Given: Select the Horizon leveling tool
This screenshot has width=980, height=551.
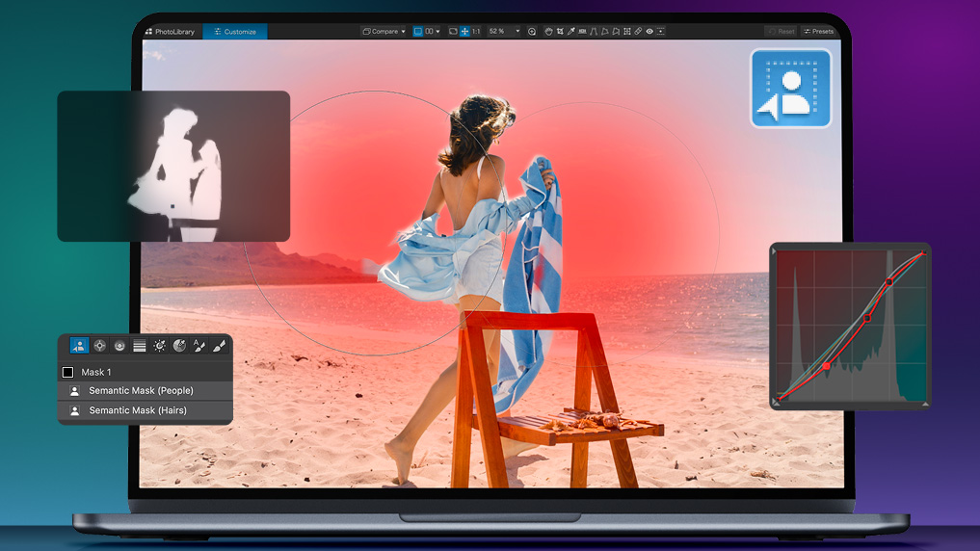Looking at the screenshot, I should [x=582, y=31].
